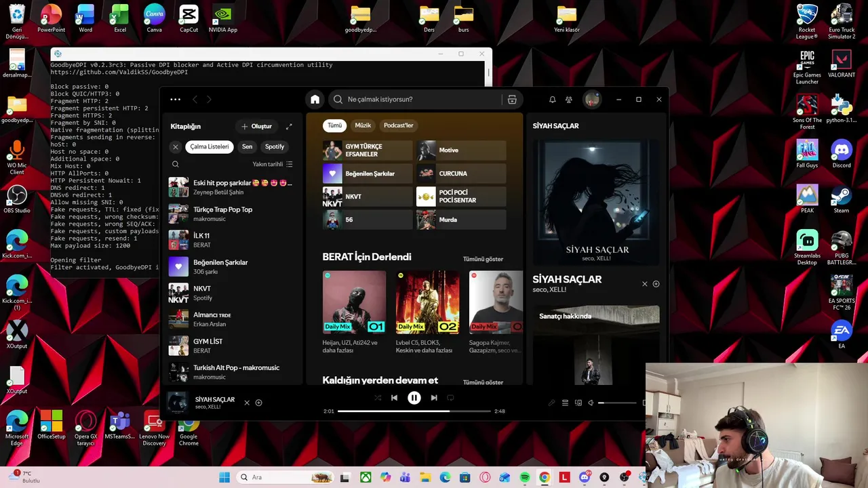Skip to previous track

[x=394, y=398]
